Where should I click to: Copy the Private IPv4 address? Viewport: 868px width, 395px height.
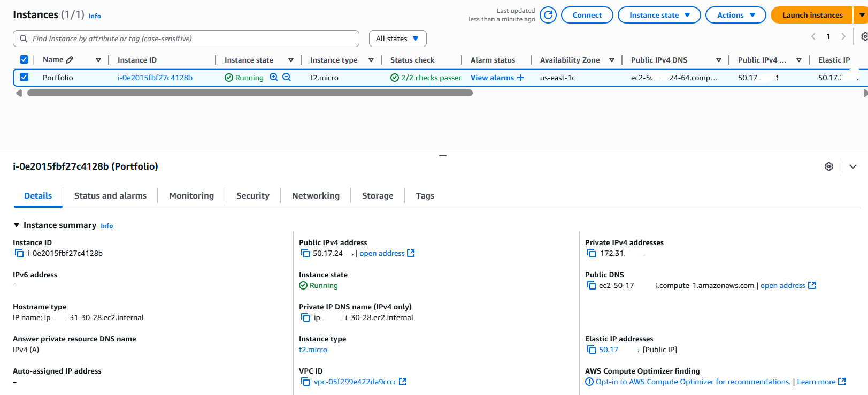coord(592,253)
